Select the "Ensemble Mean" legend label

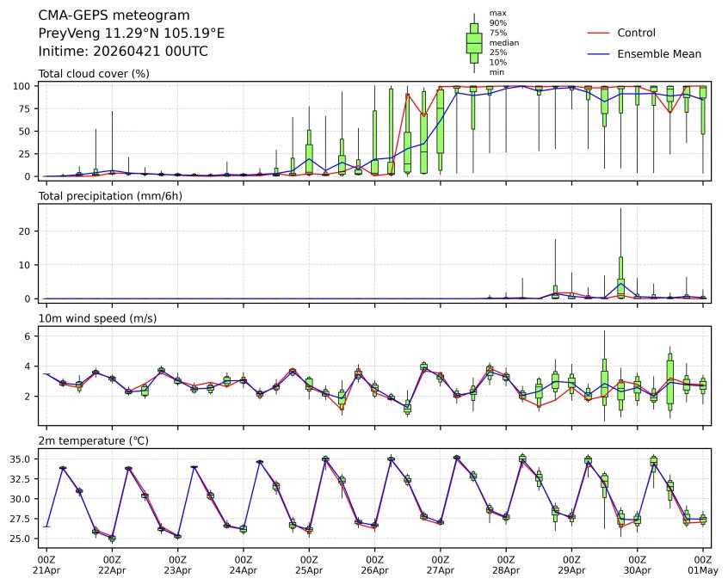point(659,54)
